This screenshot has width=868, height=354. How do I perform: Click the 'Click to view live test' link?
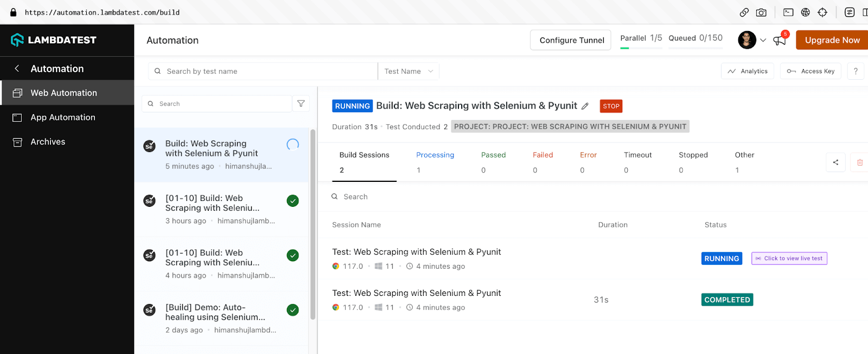(x=789, y=258)
